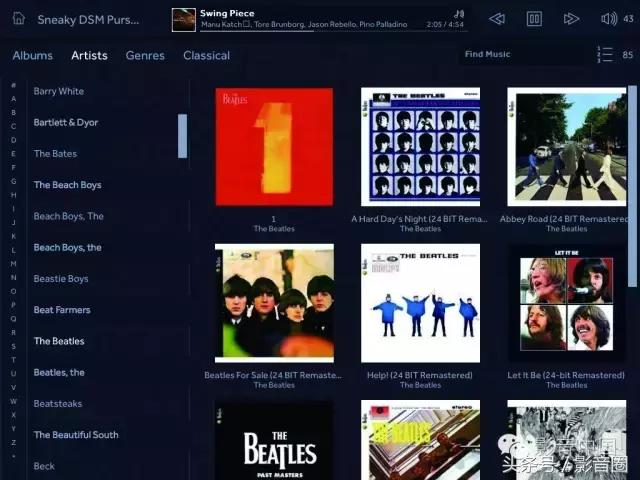Click the Find Music search field

[x=522, y=54]
